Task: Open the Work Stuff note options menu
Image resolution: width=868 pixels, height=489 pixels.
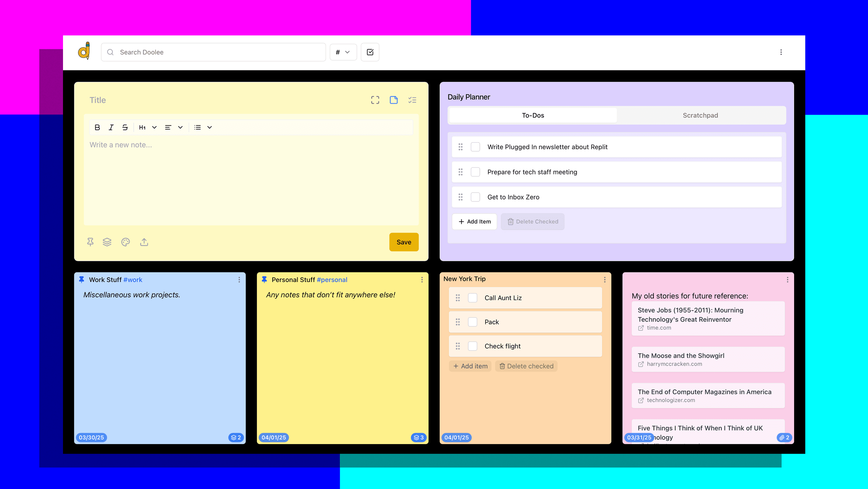Action: tap(239, 280)
